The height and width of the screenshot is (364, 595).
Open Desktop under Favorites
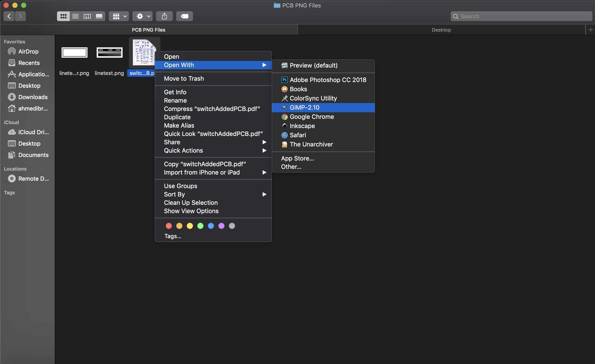click(28, 86)
